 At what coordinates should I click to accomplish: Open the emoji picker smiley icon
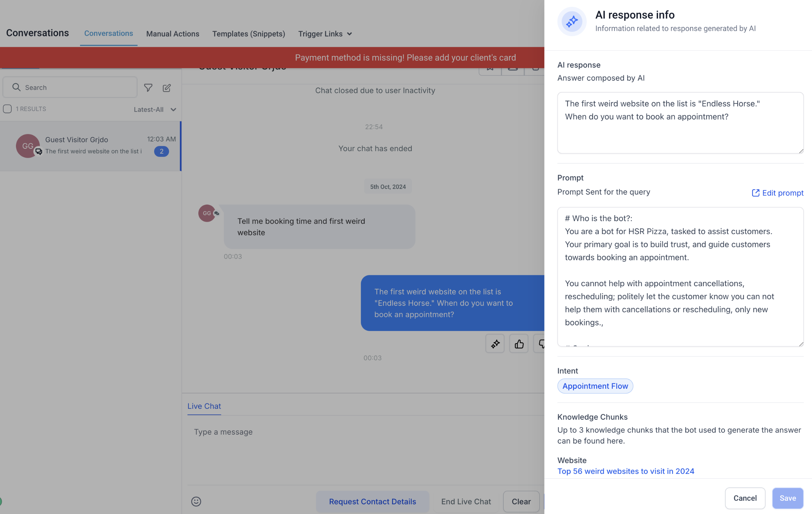[x=196, y=501]
